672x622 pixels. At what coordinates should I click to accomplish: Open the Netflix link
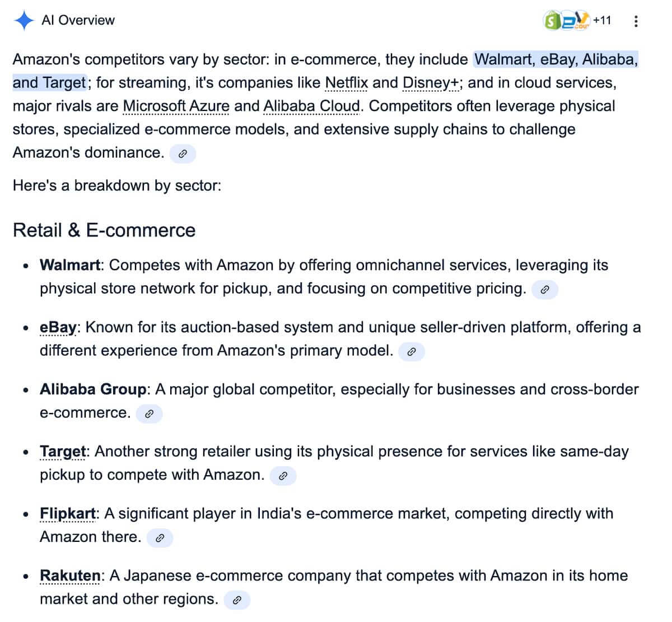[x=347, y=82]
